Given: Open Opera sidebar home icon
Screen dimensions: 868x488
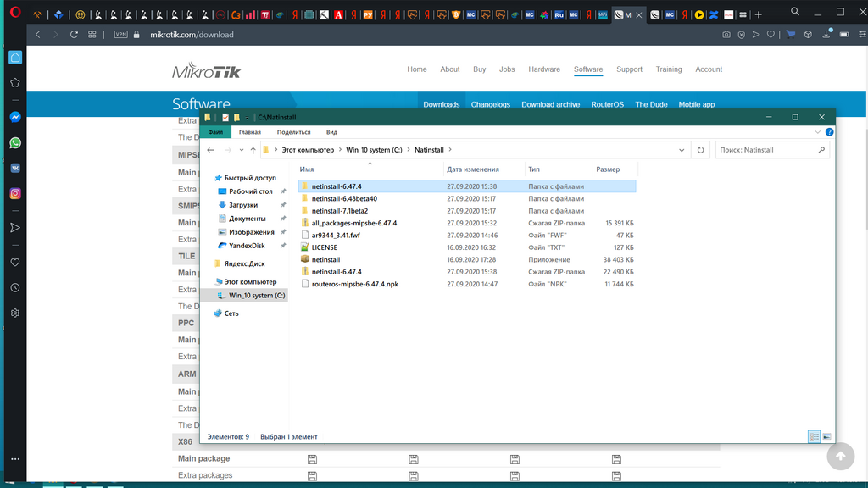Looking at the screenshot, I should tap(15, 58).
